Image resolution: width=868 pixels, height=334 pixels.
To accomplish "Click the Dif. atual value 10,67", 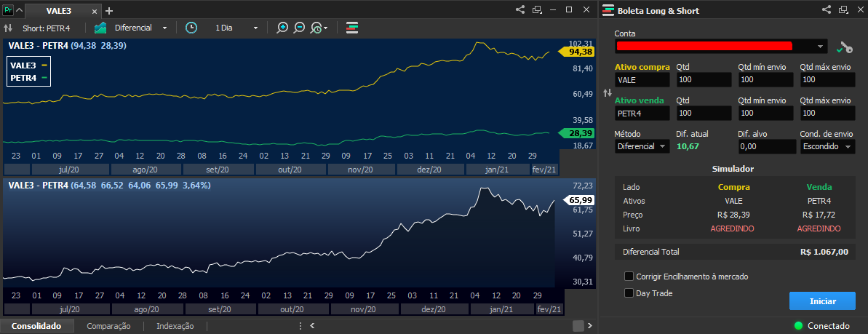I will (x=688, y=146).
